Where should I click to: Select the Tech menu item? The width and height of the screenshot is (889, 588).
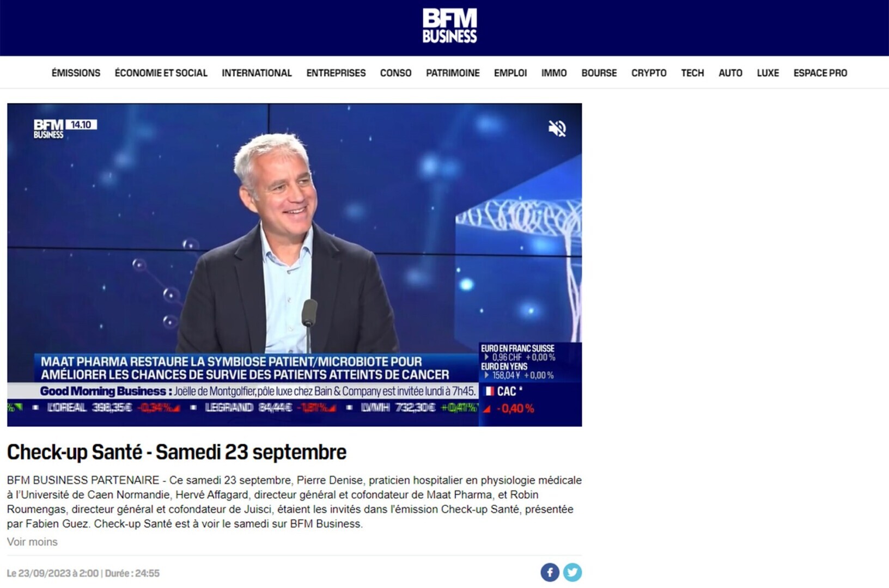[x=692, y=73]
